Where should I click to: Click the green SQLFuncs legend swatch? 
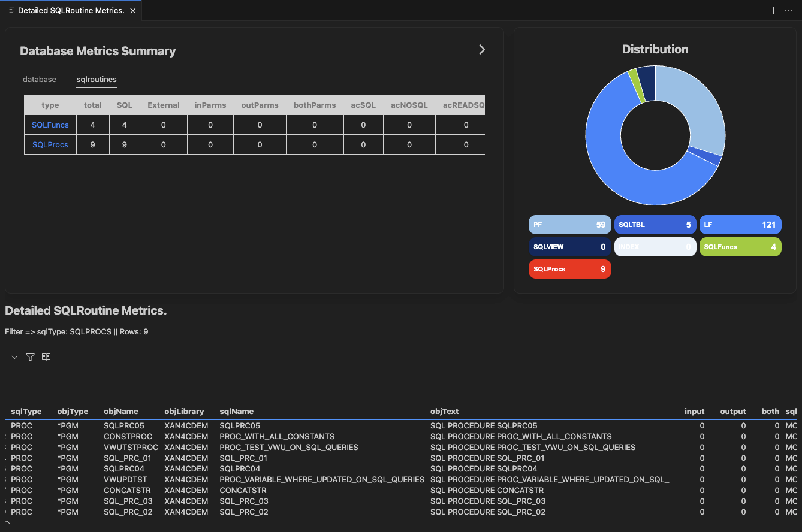pyautogui.click(x=740, y=247)
